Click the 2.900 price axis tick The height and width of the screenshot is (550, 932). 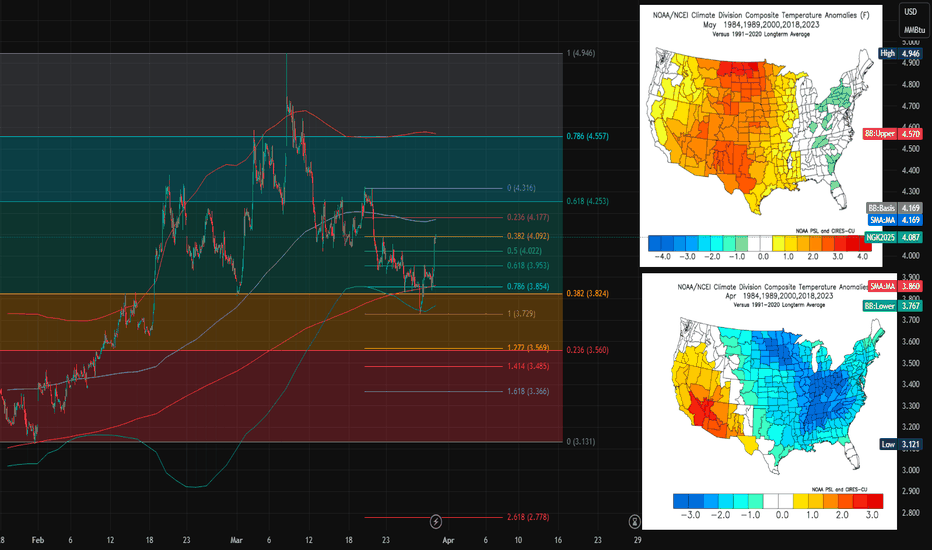(911, 492)
